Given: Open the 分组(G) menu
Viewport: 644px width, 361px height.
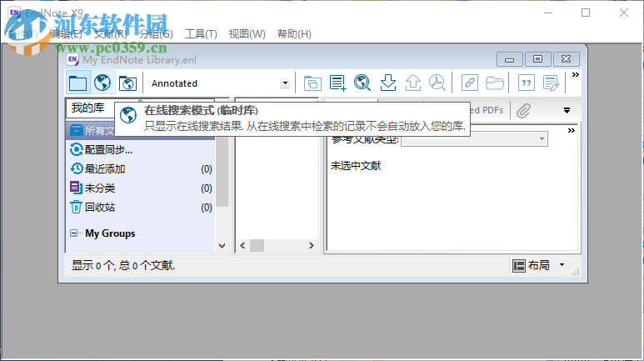Looking at the screenshot, I should (x=156, y=33).
